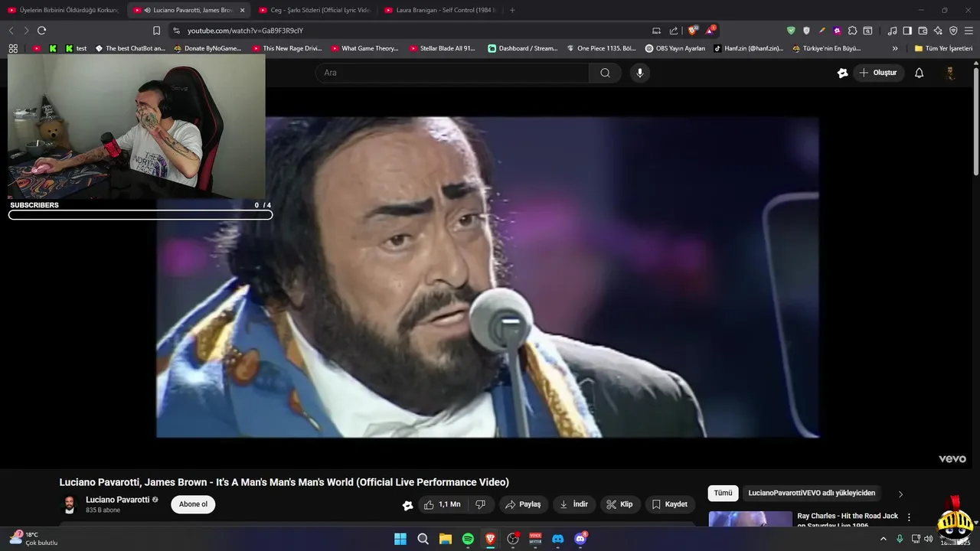Like the video with thumbs-up
Image resolution: width=980 pixels, height=551 pixels.
tap(443, 504)
